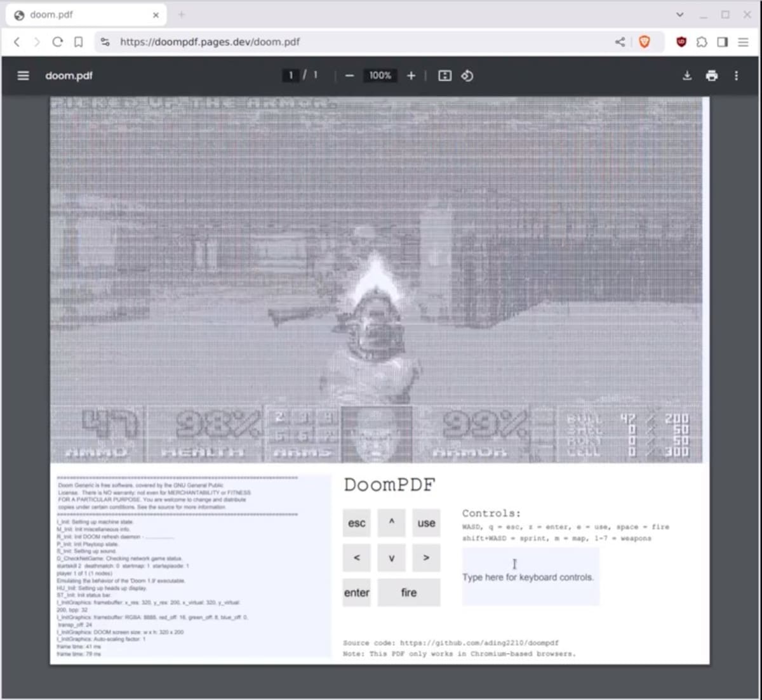
Task: Move backward with the v button
Action: coord(392,557)
